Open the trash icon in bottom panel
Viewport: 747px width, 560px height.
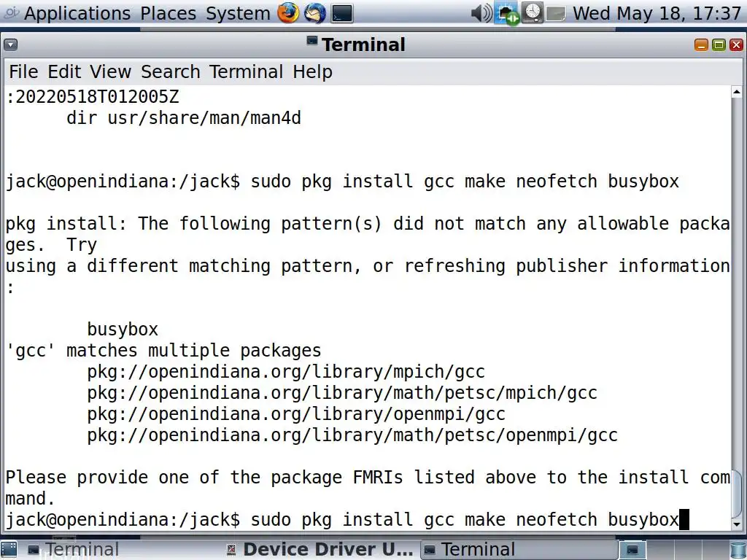[738, 550]
